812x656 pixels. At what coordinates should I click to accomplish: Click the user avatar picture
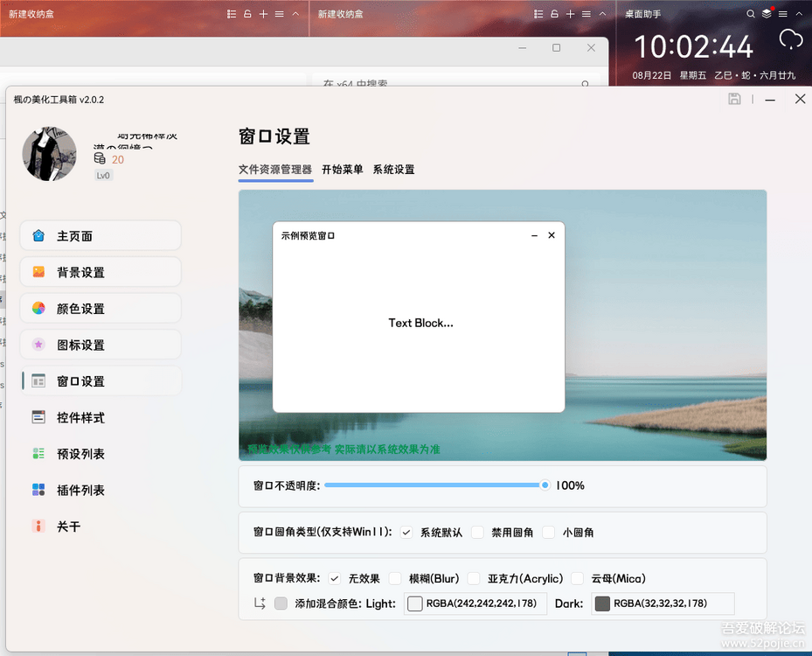tap(49, 154)
